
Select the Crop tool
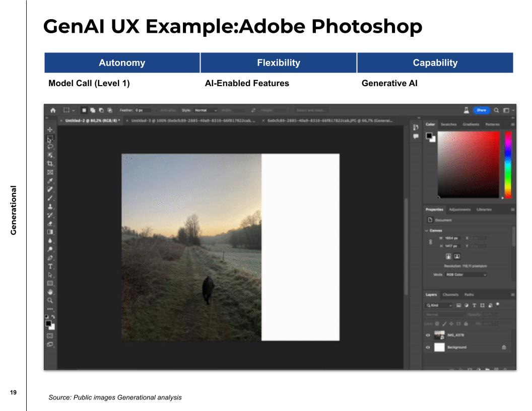tap(50, 164)
